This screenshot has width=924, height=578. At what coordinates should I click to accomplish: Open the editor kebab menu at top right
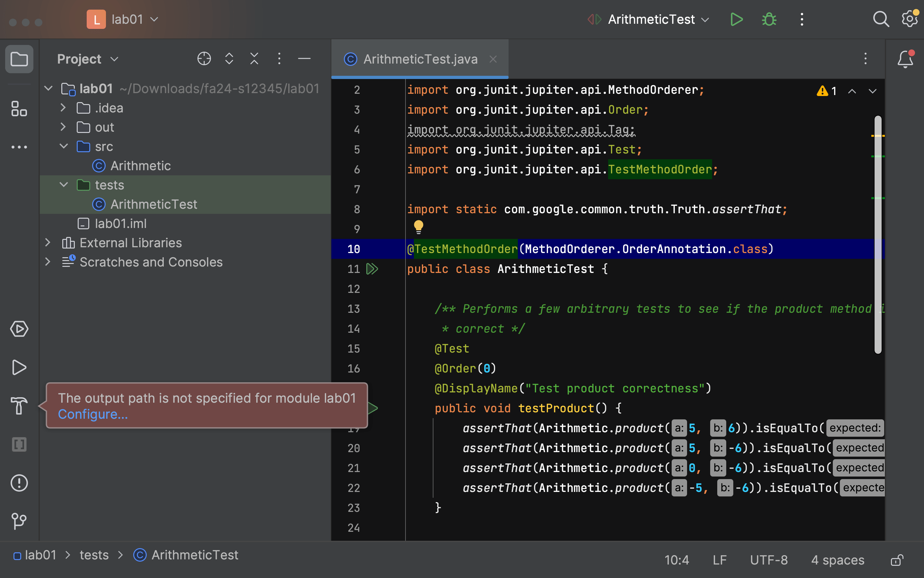click(865, 59)
